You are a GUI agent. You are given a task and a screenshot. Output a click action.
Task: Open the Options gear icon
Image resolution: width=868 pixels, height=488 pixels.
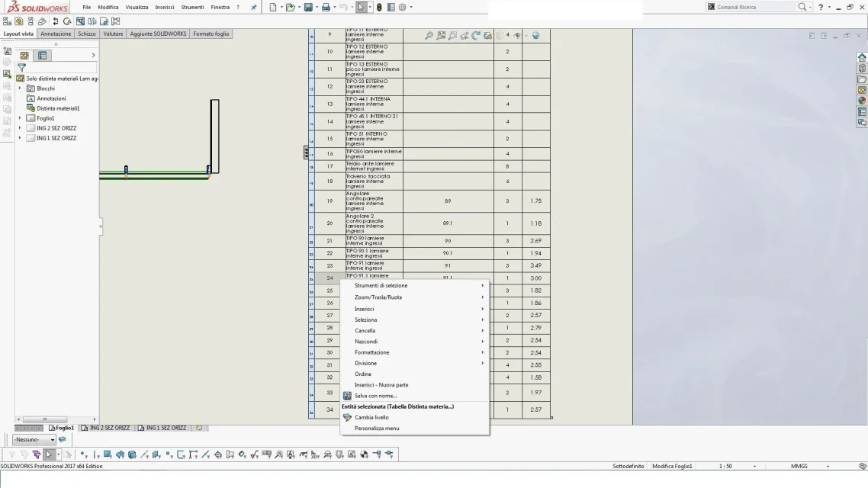403,7
